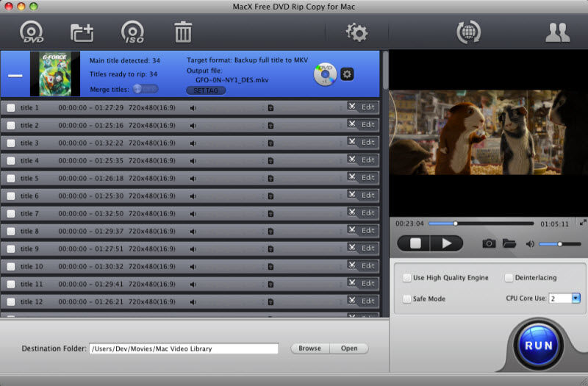The image size is (588, 386).
Task: Click 'title 9' row label
Action: (29, 249)
